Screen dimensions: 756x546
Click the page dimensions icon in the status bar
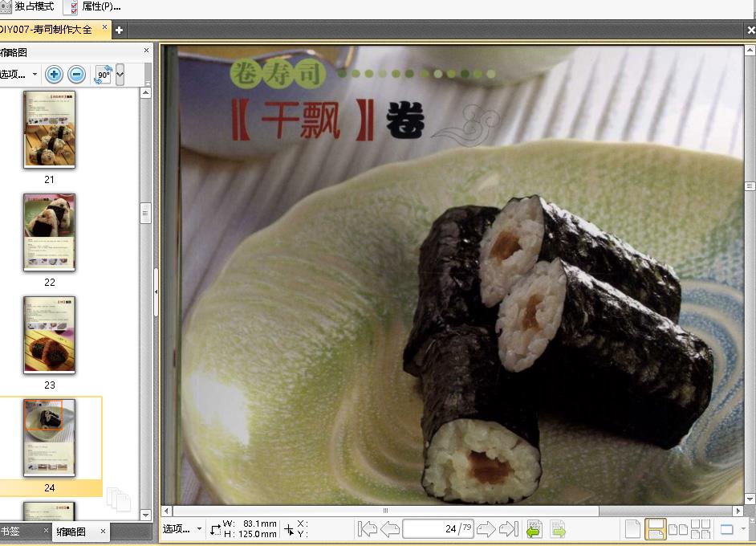tap(215, 530)
